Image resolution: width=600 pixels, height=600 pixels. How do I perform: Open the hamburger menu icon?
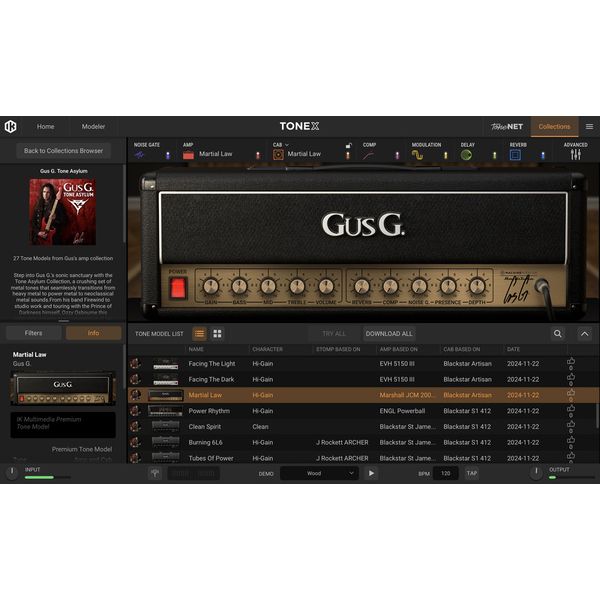coord(589,126)
